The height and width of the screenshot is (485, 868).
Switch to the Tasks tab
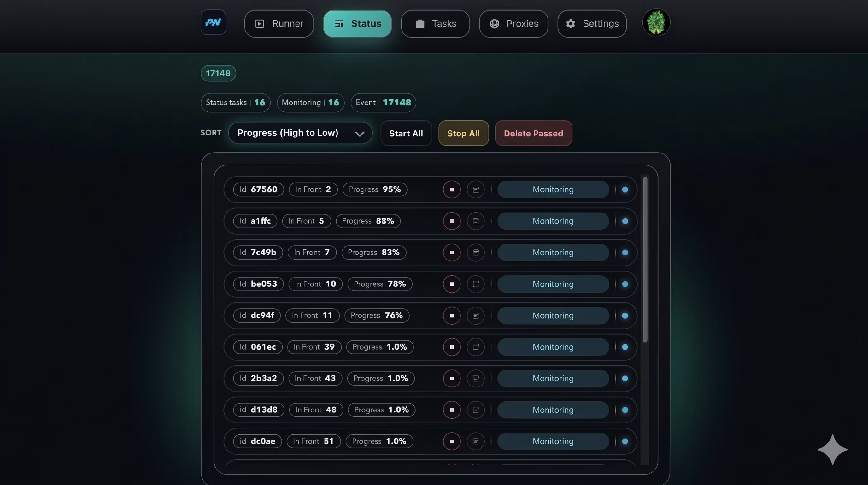tap(435, 24)
